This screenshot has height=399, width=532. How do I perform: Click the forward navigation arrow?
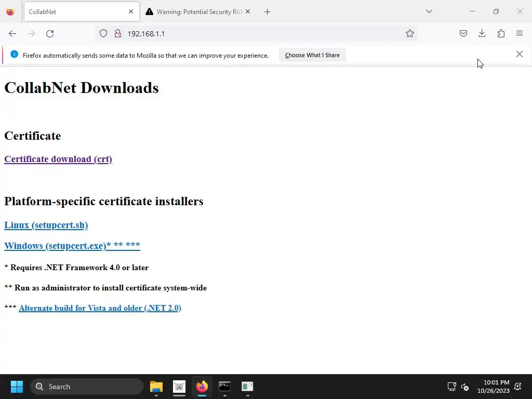(31, 34)
